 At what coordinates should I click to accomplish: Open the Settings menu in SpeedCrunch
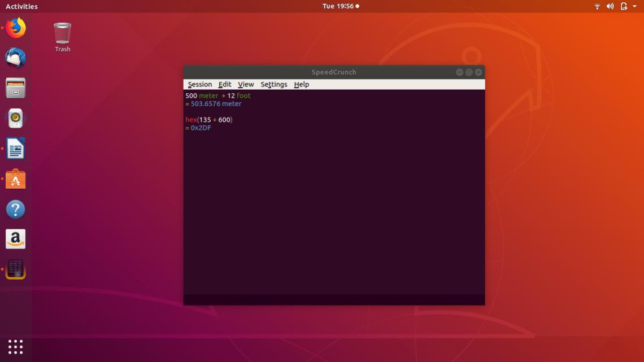(x=273, y=84)
